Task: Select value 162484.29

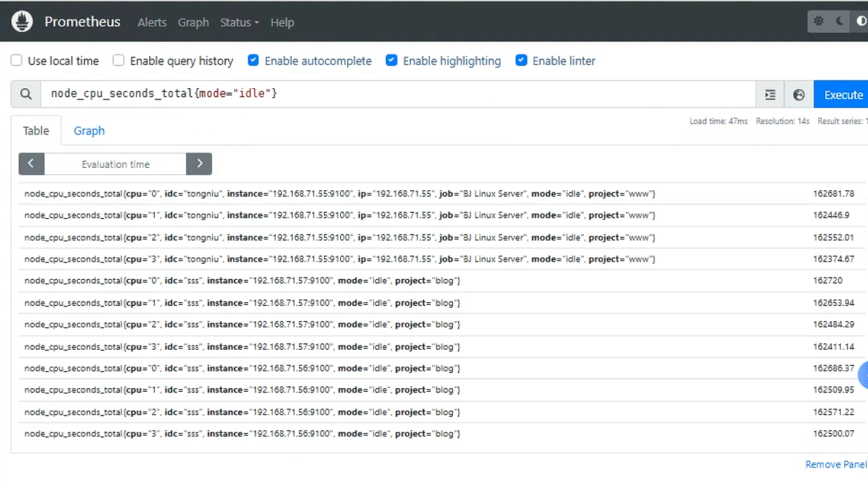Action: point(834,325)
